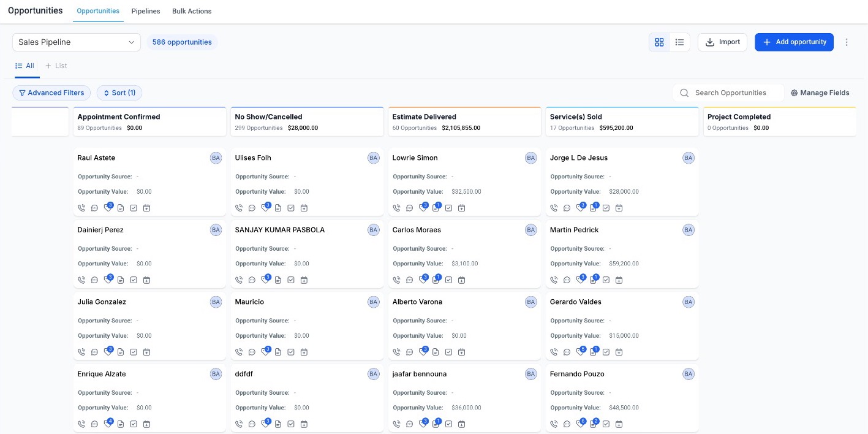Click the $595,200.00 stage total
Viewport: 868px width, 434px height.
(x=616, y=128)
